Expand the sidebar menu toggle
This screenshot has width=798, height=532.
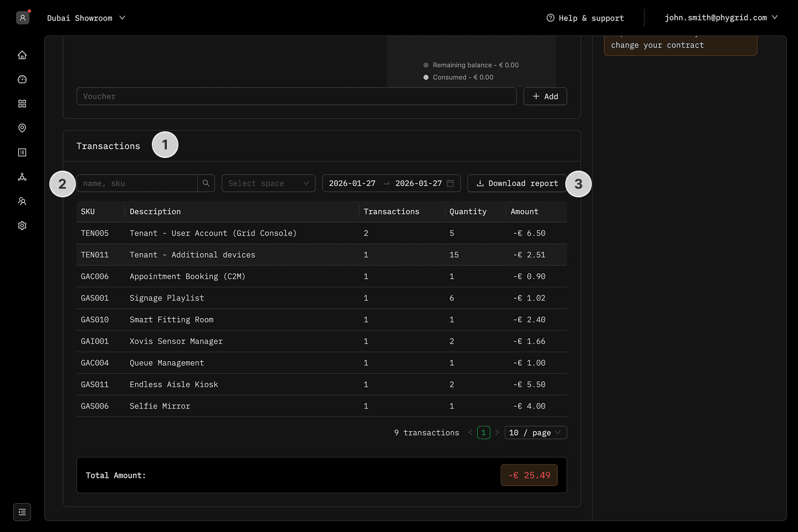pyautogui.click(x=22, y=512)
